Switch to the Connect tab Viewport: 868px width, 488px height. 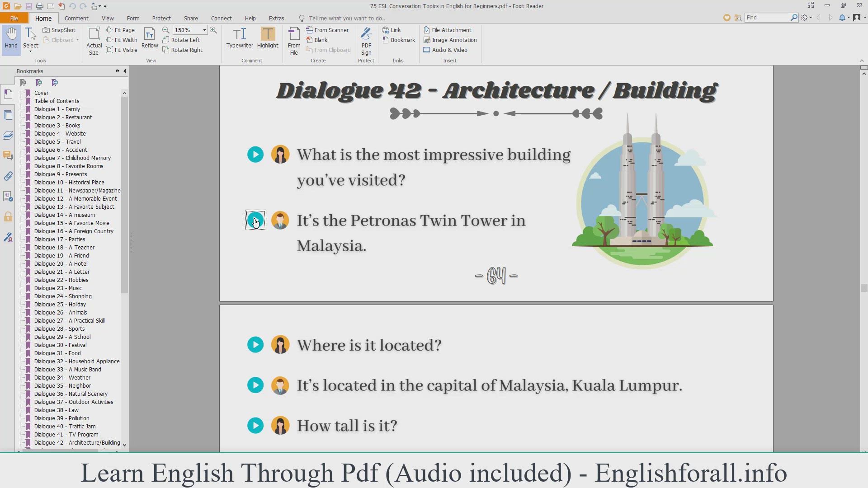(221, 18)
